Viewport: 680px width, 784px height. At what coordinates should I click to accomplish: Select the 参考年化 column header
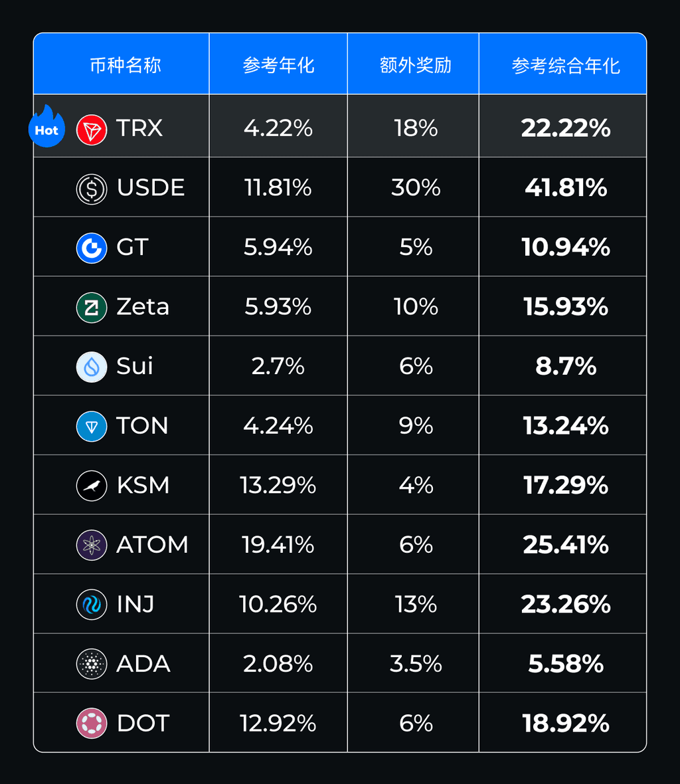tap(278, 66)
